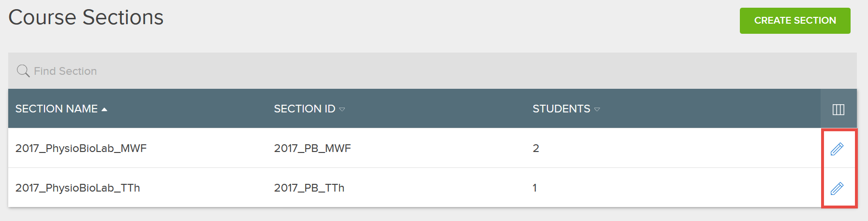Edit the 2017_PhysioBioLab_MWF section pencil icon

pyautogui.click(x=837, y=149)
